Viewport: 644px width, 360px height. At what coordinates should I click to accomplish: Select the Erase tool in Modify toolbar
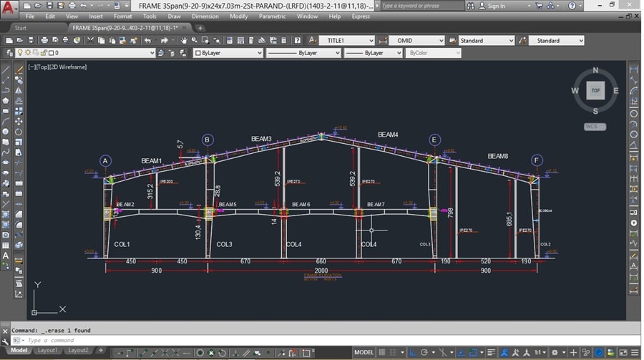(19, 70)
